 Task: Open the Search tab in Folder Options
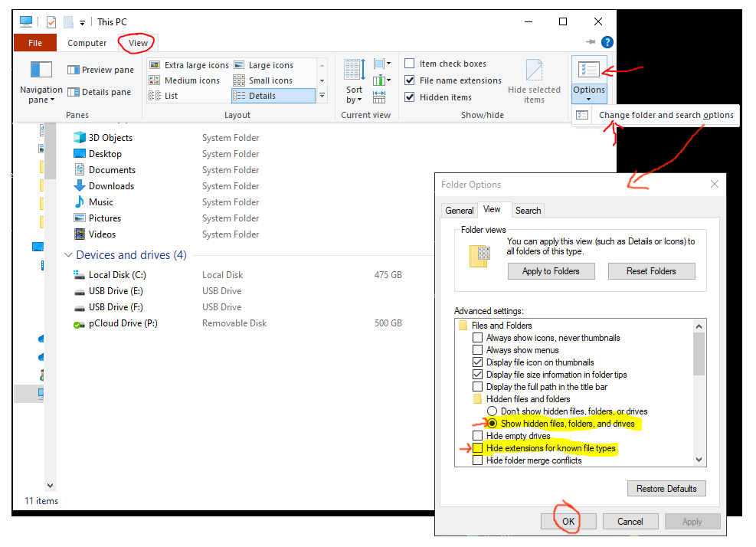(x=528, y=210)
